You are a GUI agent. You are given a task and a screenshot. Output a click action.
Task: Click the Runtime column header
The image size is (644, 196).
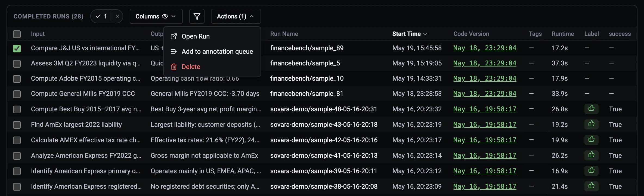click(x=563, y=34)
